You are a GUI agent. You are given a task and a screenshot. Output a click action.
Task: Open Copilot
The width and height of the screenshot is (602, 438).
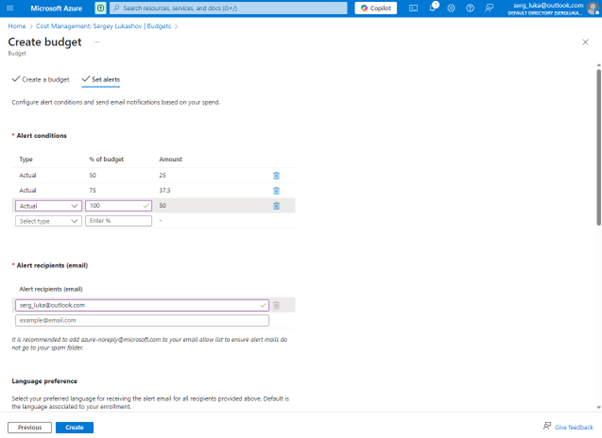375,8
